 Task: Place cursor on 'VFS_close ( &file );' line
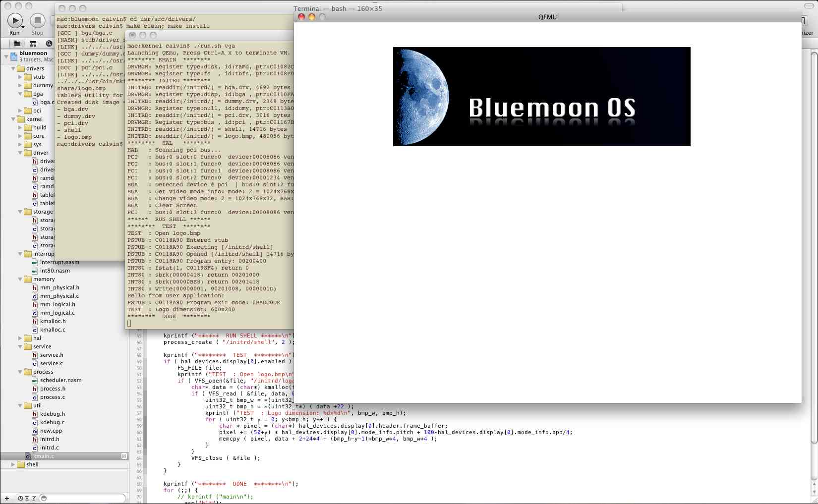[226, 458]
